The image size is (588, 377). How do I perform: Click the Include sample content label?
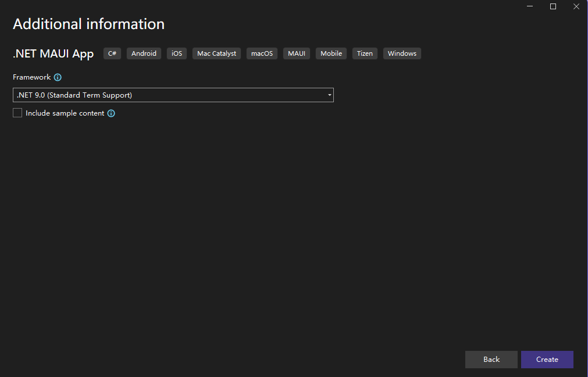click(x=65, y=113)
